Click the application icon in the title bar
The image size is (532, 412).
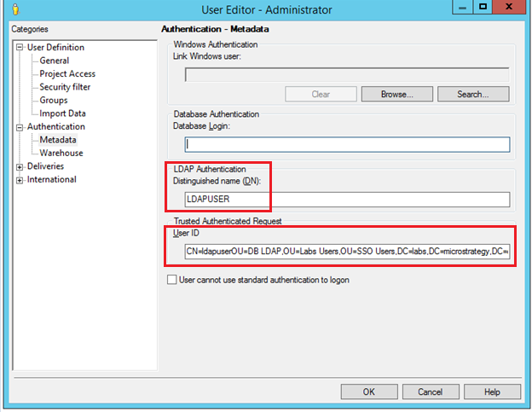(11, 9)
